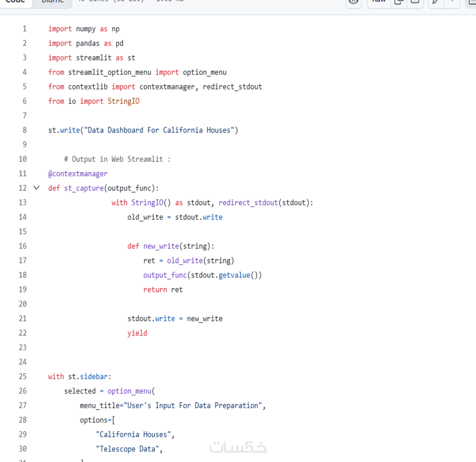Select the Code view tab
This screenshot has height=462, width=476.
click(x=15, y=2)
